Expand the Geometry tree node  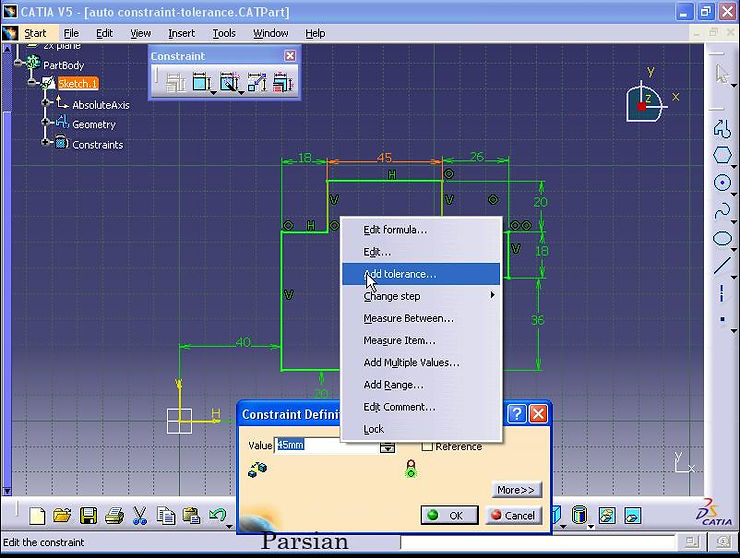(46, 122)
